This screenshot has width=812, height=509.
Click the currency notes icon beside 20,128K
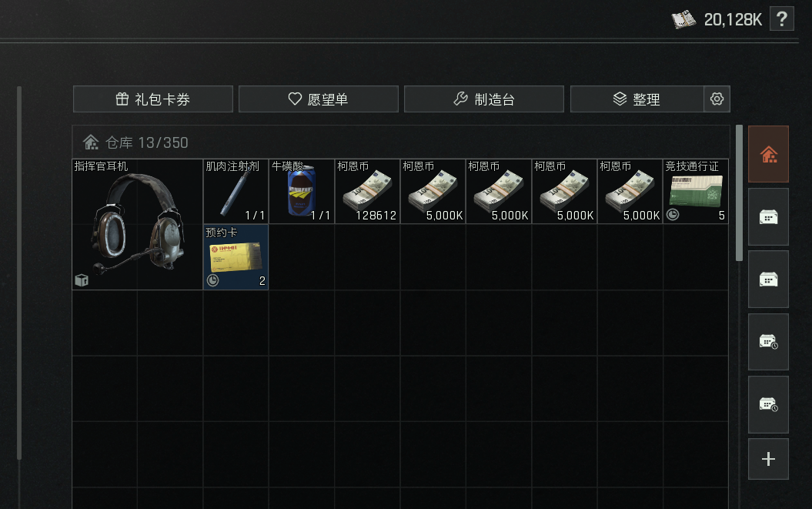pos(683,20)
